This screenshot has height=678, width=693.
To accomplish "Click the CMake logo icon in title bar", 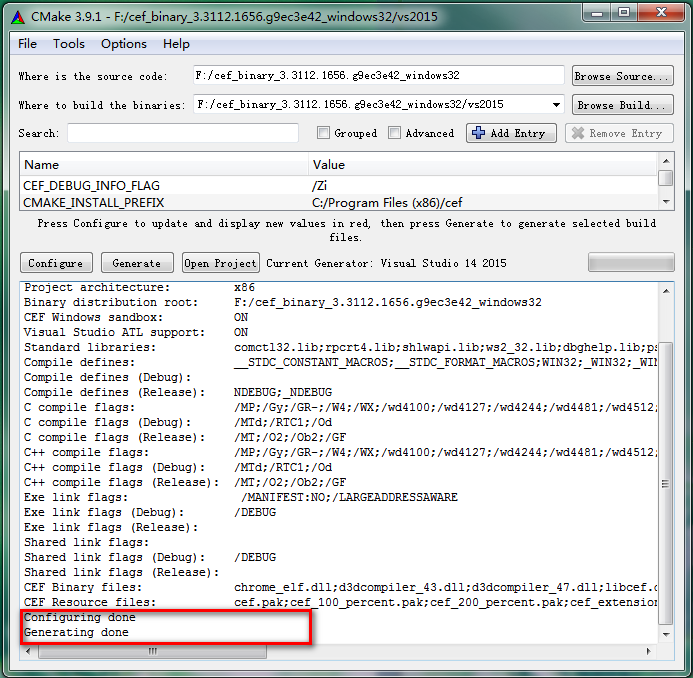I will [18, 17].
